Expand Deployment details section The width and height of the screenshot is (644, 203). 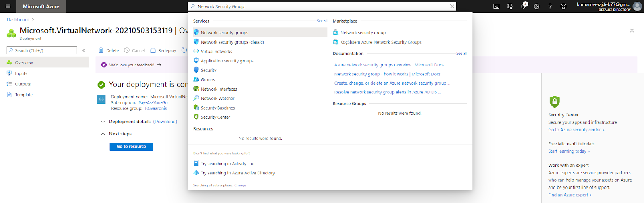click(x=103, y=122)
